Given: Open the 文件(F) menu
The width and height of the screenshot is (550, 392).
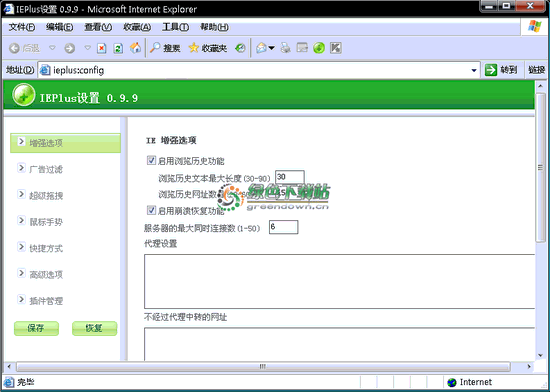Looking at the screenshot, I should (x=22, y=27).
